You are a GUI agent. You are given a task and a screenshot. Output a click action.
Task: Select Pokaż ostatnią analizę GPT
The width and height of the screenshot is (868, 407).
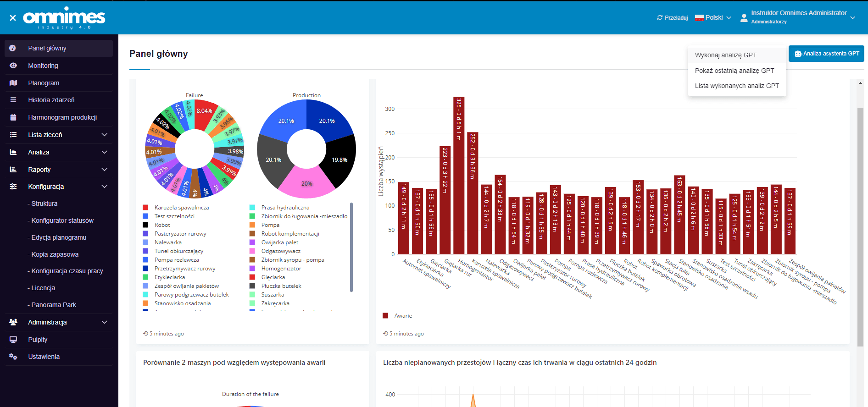(x=737, y=71)
